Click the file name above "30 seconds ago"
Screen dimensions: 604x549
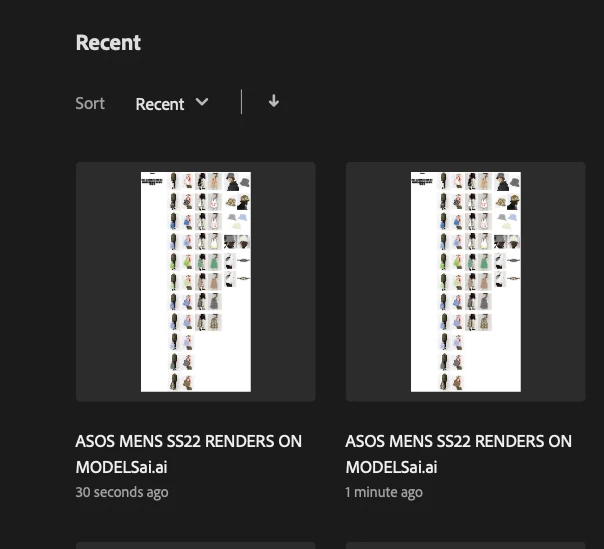[x=189, y=454]
